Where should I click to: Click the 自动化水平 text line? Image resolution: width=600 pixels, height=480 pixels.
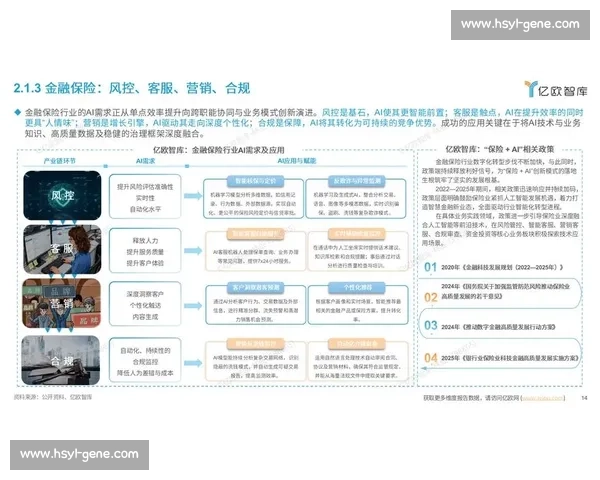(145, 209)
